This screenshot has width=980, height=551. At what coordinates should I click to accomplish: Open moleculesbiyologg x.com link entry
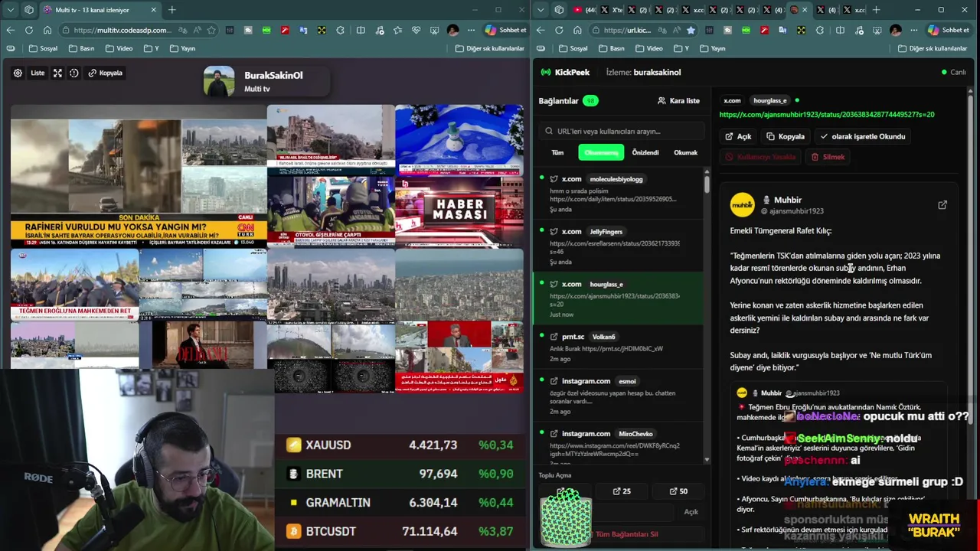tap(617, 194)
